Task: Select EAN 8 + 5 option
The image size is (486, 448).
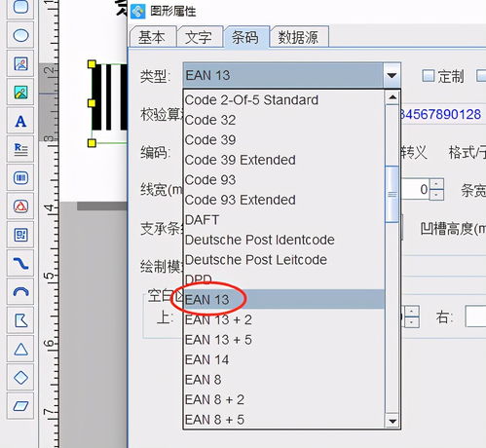Action: pyautogui.click(x=284, y=420)
